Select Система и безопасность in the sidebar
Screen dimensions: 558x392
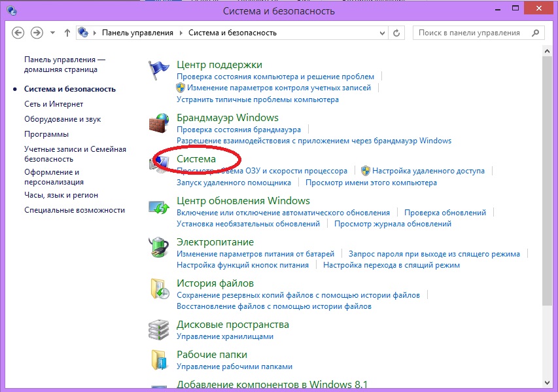click(70, 89)
